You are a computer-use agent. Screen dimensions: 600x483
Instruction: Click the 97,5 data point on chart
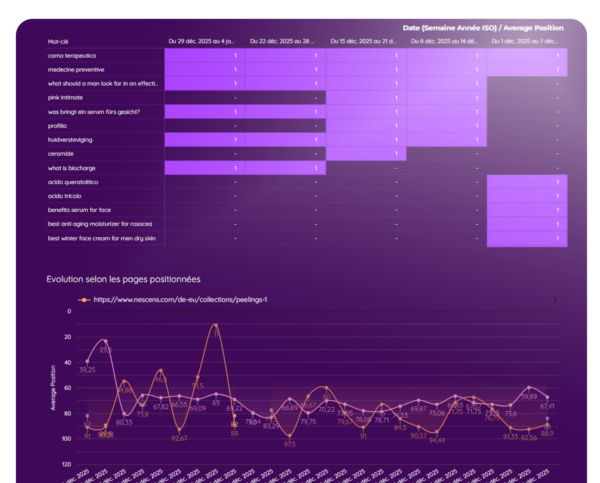pos(289,435)
